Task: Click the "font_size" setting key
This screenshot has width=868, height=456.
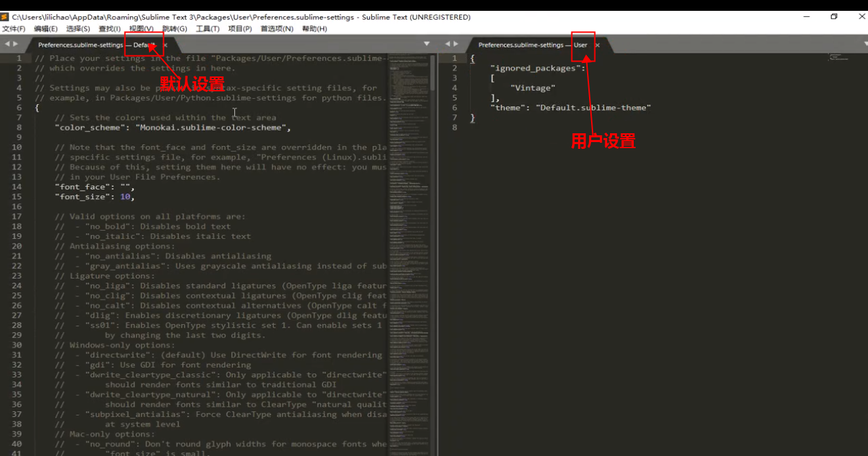Action: tap(82, 197)
